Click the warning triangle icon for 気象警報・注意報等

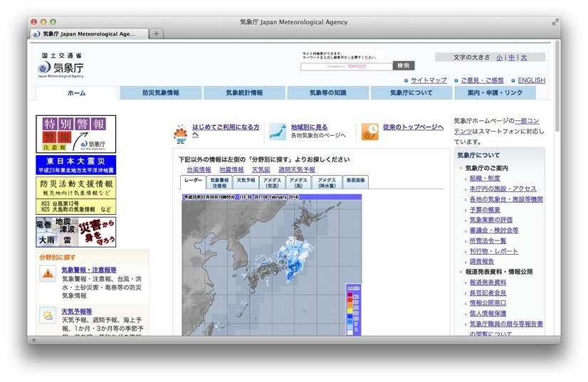click(x=48, y=274)
